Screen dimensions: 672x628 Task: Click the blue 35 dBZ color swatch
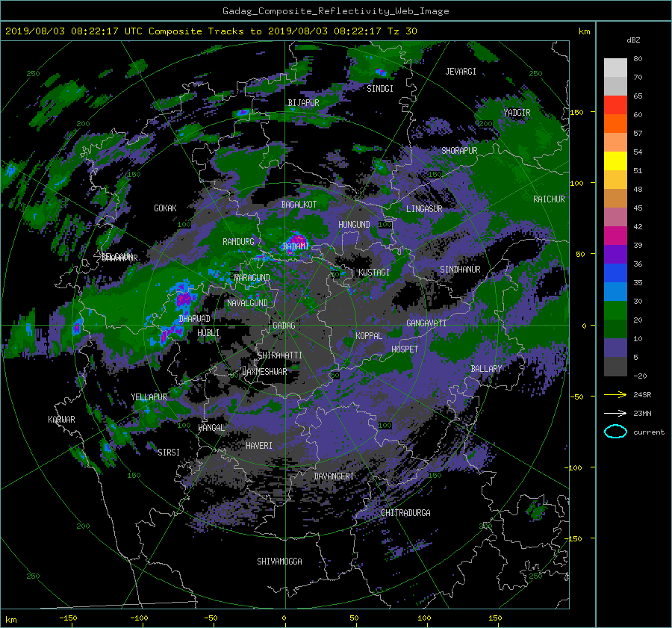point(615,273)
